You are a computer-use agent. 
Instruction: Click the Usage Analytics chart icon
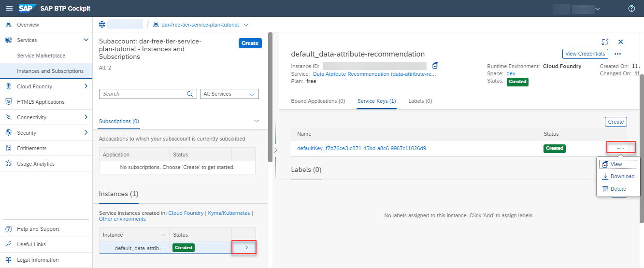(x=8, y=164)
